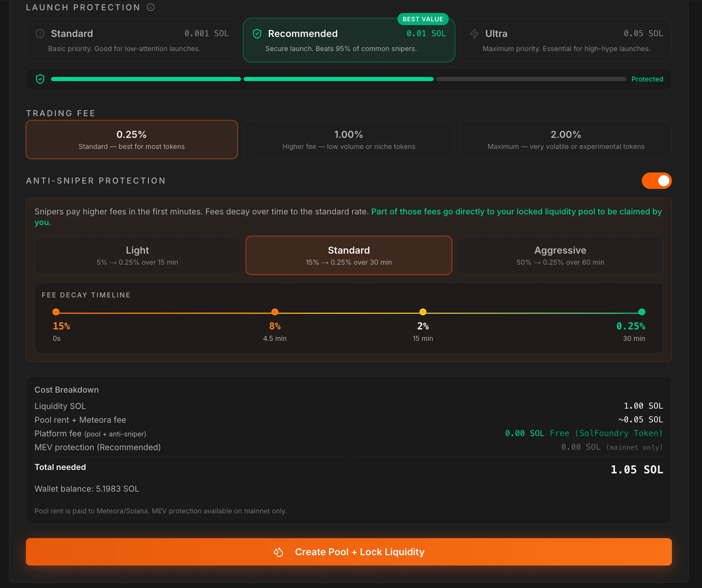Pick the 2.00% maximum trading fee
Image resolution: width=702 pixels, height=588 pixels.
coord(566,140)
